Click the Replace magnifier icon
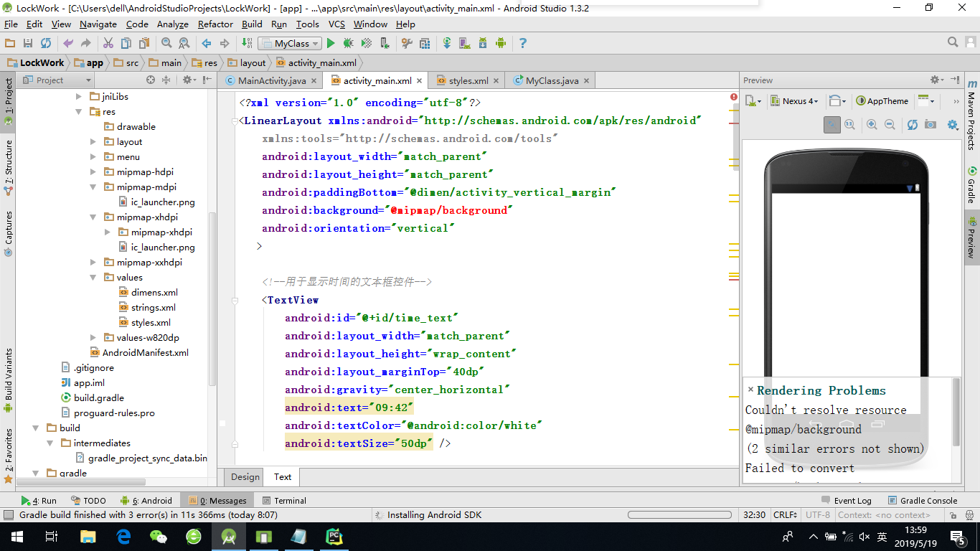This screenshot has width=980, height=551. coord(184,44)
